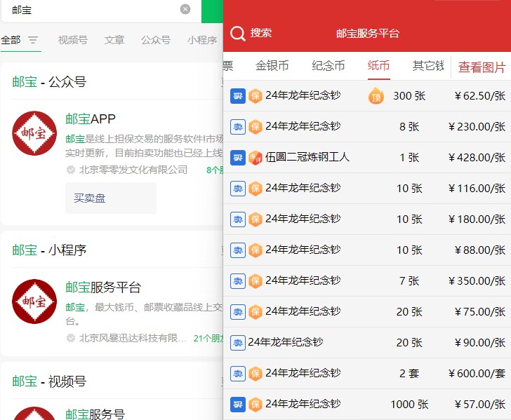Click the 保 badge in the ¥116.00 row
Image resolution: width=511 pixels, height=420 pixels.
[x=255, y=189]
